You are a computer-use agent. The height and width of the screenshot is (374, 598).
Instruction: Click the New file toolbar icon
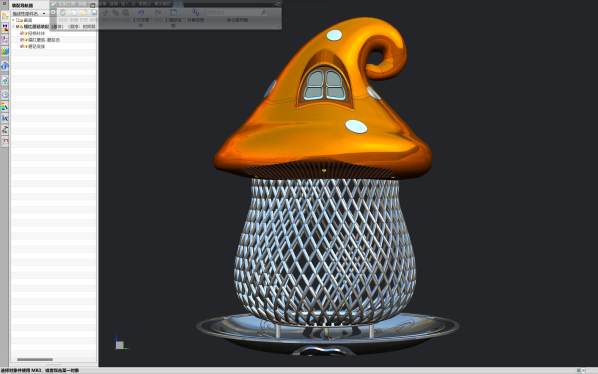(x=74, y=13)
